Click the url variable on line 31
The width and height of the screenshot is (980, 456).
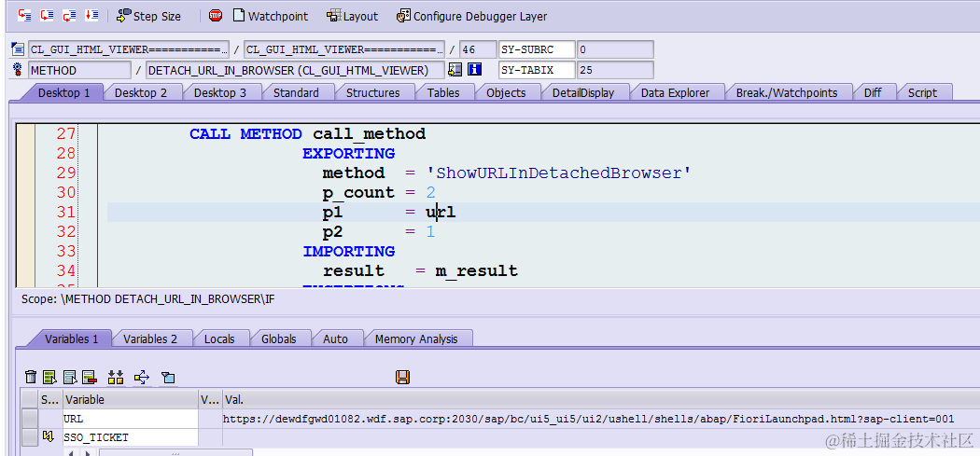click(441, 212)
